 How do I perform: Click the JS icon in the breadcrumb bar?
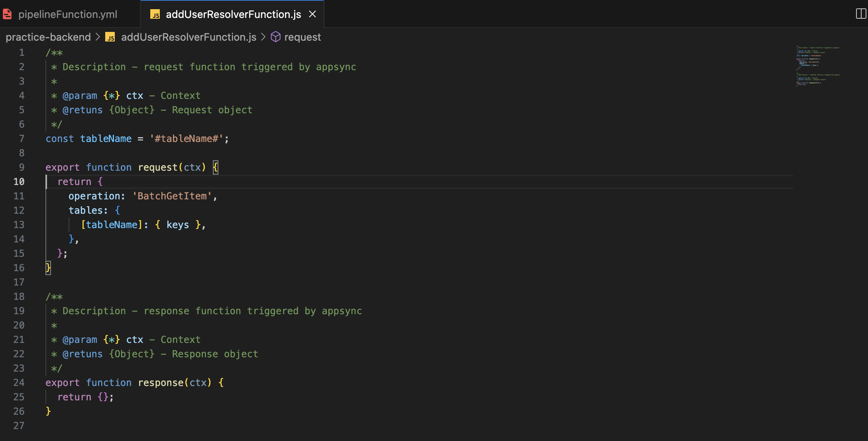[x=110, y=37]
